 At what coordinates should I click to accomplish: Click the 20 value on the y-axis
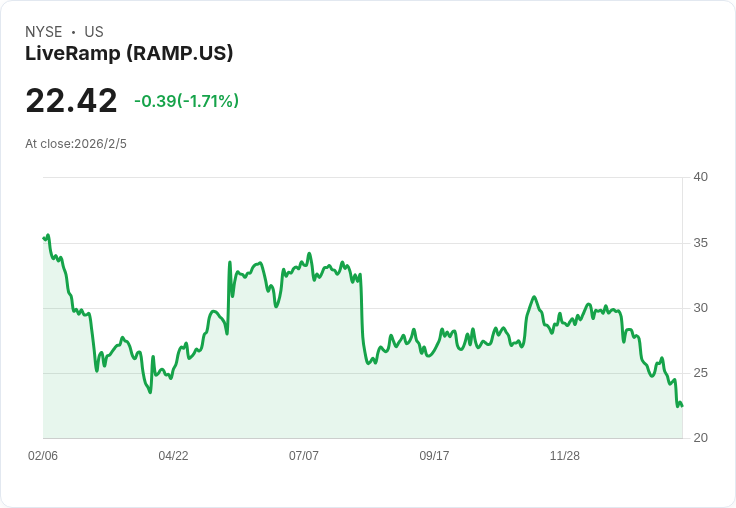pos(700,438)
